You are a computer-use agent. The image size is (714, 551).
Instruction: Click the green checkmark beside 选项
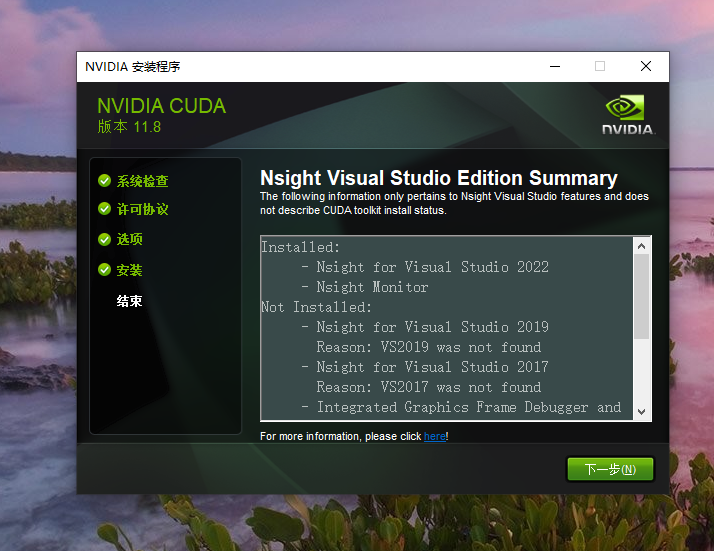[104, 239]
